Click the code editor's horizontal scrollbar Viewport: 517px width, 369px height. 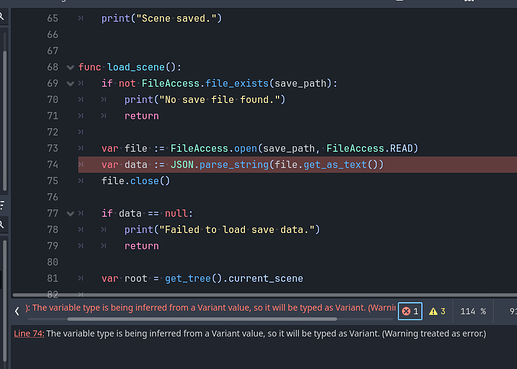(x=265, y=295)
